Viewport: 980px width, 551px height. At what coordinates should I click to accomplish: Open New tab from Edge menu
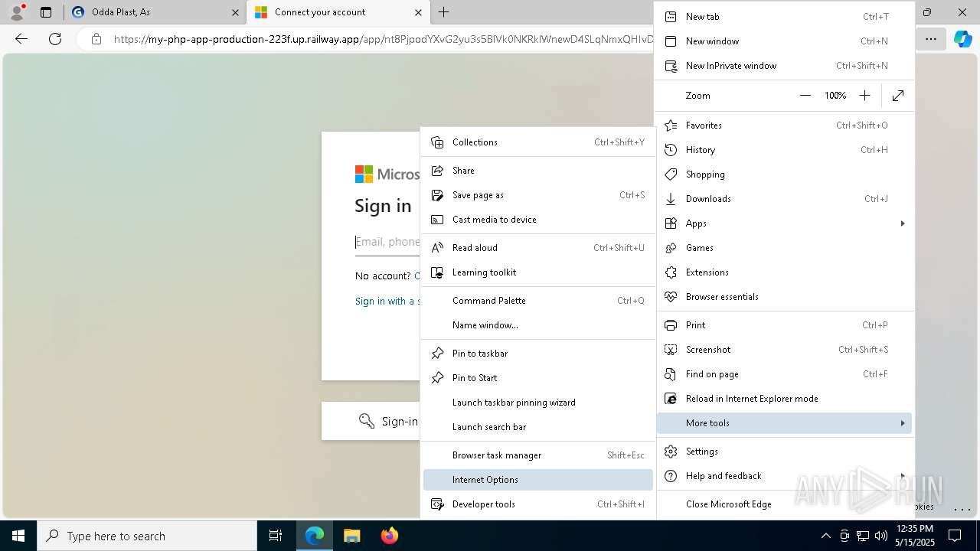coord(785,16)
